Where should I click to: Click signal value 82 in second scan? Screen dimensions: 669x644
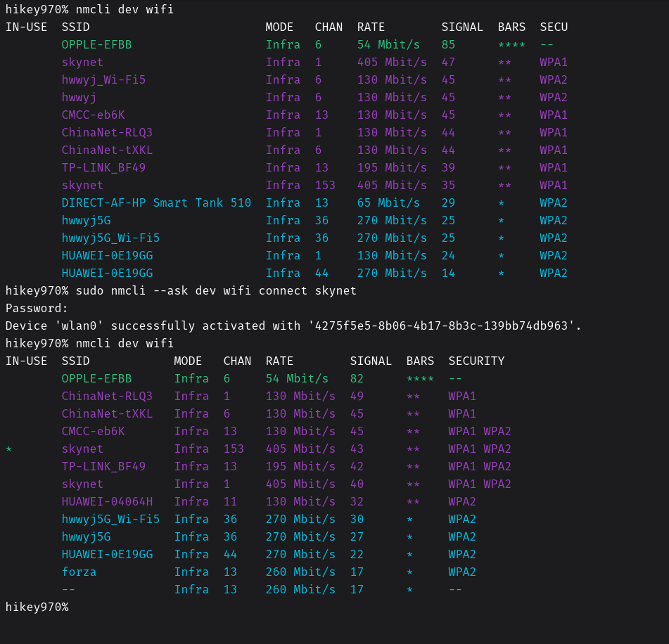(x=357, y=378)
